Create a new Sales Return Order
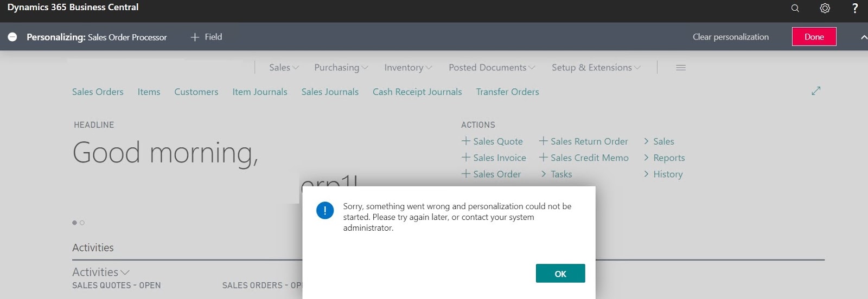 click(583, 141)
